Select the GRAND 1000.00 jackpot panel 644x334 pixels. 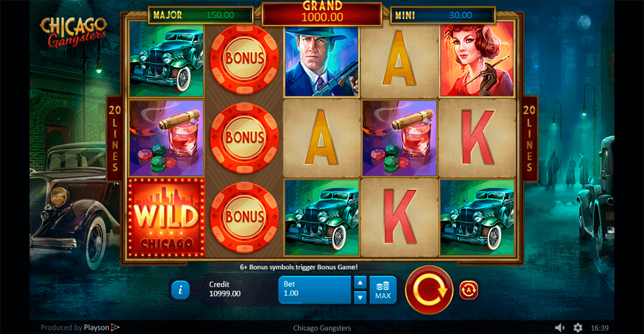point(322,12)
